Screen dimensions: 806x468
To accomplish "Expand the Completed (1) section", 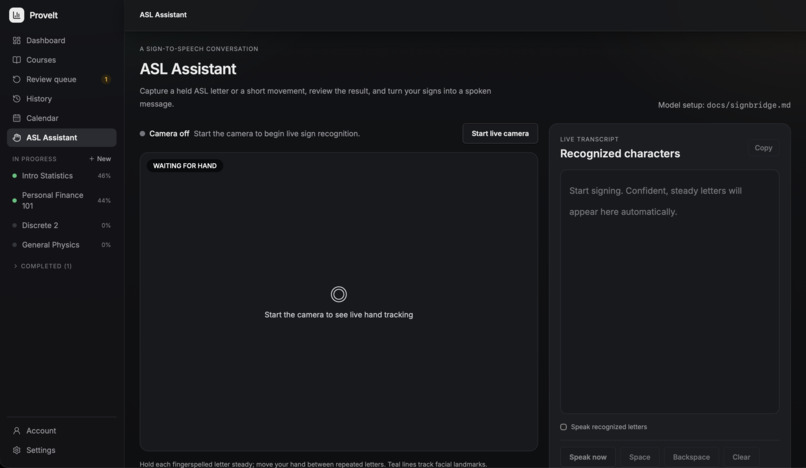I will point(43,266).
